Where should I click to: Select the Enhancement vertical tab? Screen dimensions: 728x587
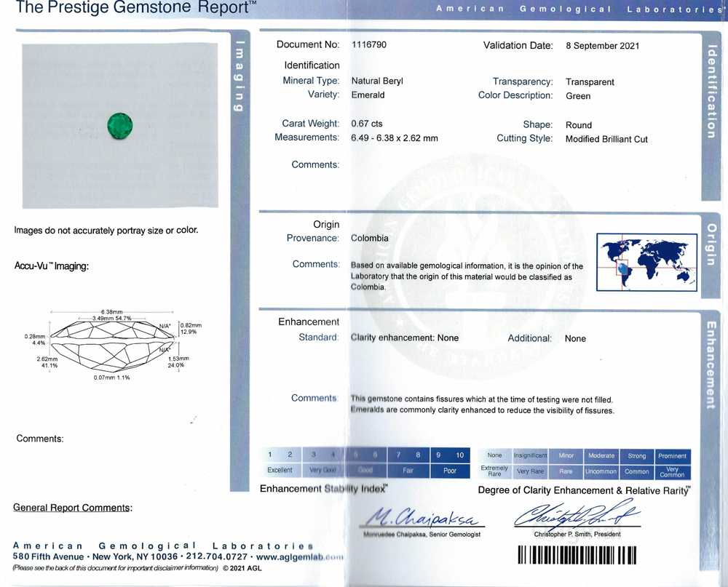[711, 365]
